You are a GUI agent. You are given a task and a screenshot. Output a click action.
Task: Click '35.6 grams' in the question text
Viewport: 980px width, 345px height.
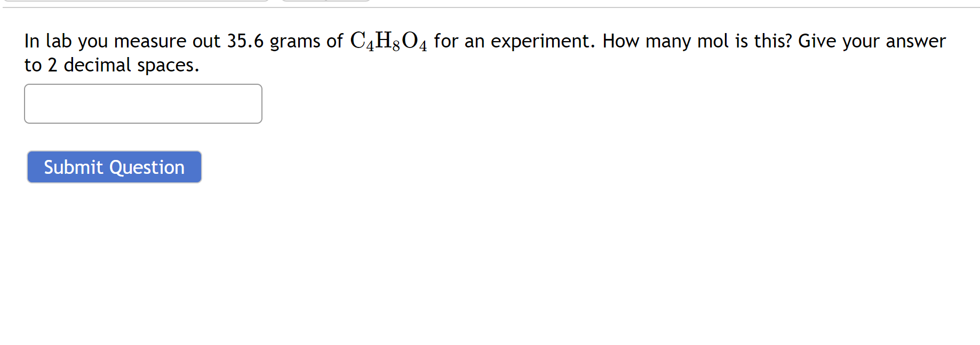point(274,41)
